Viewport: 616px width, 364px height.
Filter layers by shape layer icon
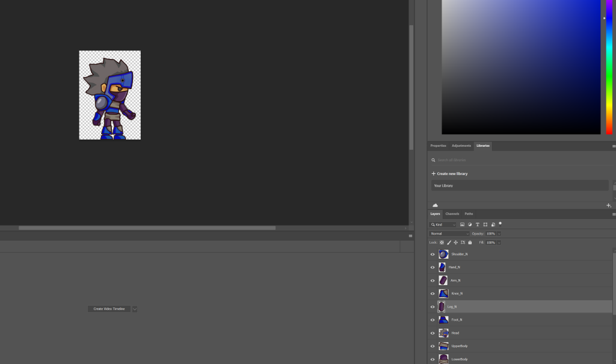tap(485, 224)
